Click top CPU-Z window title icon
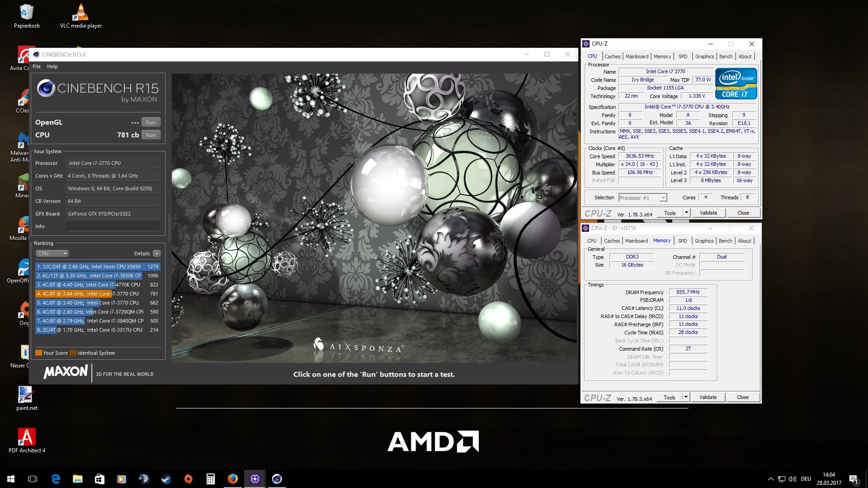This screenshot has width=868, height=488. click(x=586, y=44)
